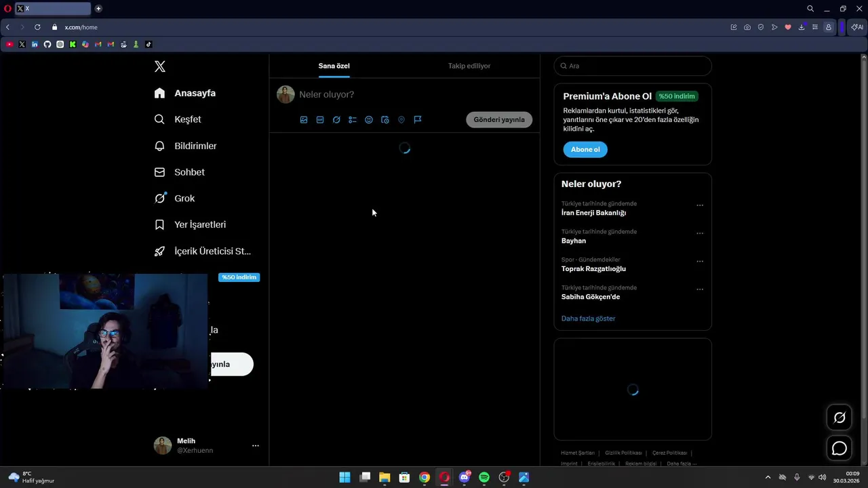Open the floating chat bubble button
The image size is (868, 488).
click(x=840, y=449)
